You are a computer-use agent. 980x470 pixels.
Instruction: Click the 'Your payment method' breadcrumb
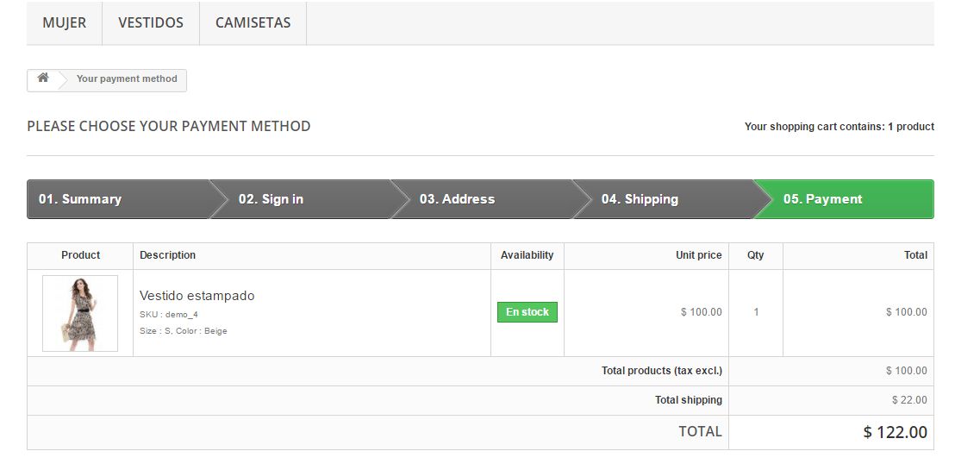click(127, 78)
